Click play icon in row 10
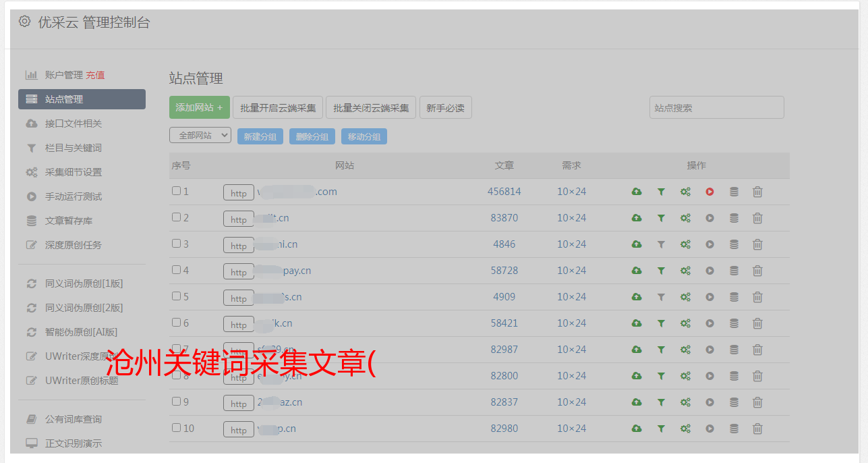868x463 pixels. coord(710,429)
